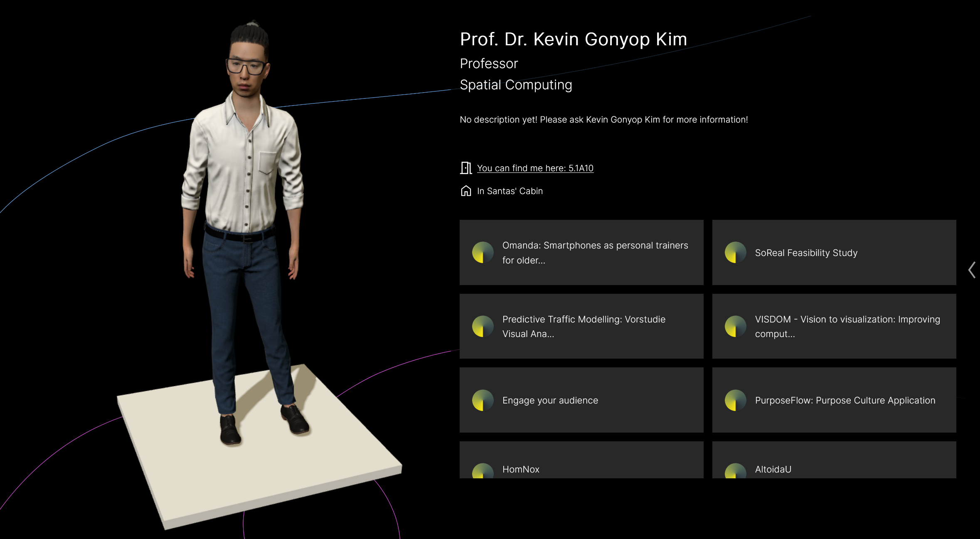Open the VISDOM vision to visualization card
980x539 pixels.
click(x=834, y=326)
